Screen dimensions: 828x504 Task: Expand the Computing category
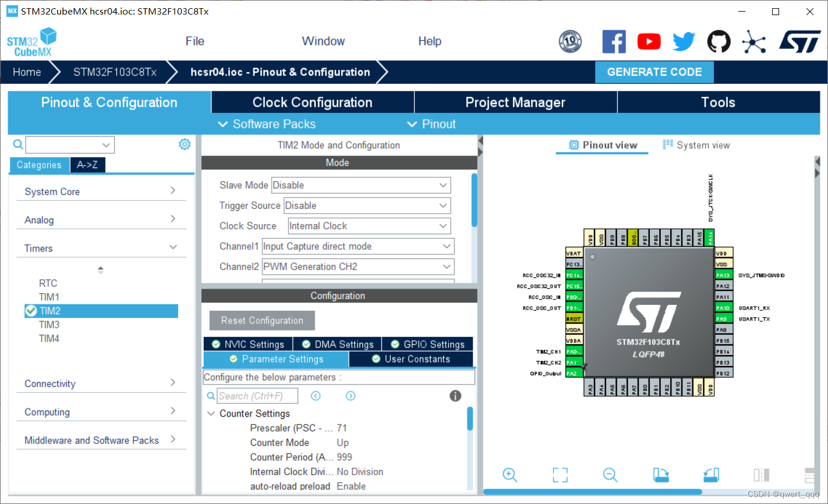click(101, 411)
